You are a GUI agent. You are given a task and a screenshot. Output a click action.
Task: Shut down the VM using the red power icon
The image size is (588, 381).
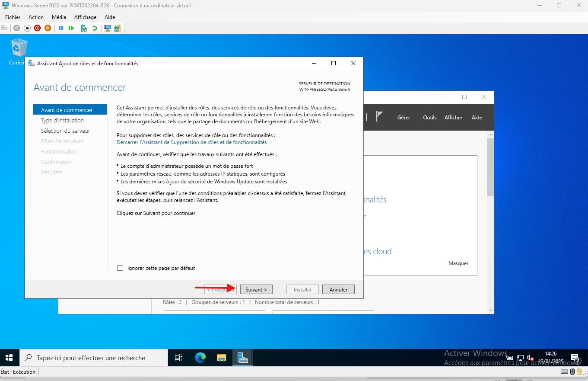pyautogui.click(x=37, y=28)
